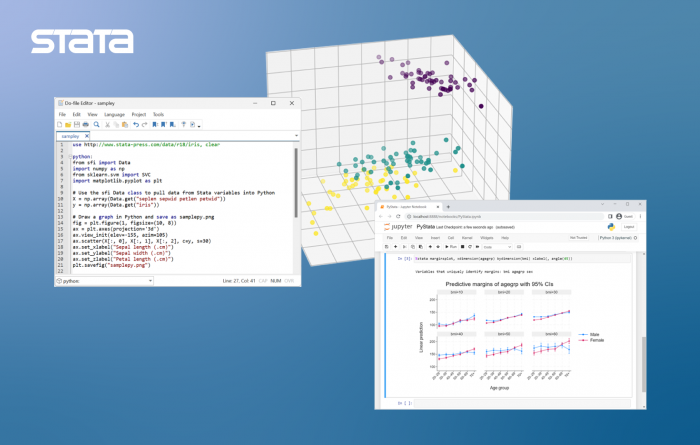
Task: Interrupt the kernel with the stop icon
Action: tap(462, 247)
